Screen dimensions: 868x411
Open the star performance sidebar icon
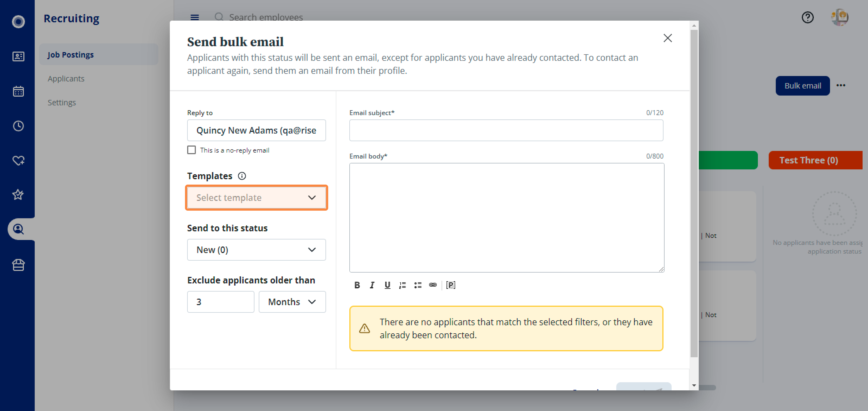coord(18,195)
